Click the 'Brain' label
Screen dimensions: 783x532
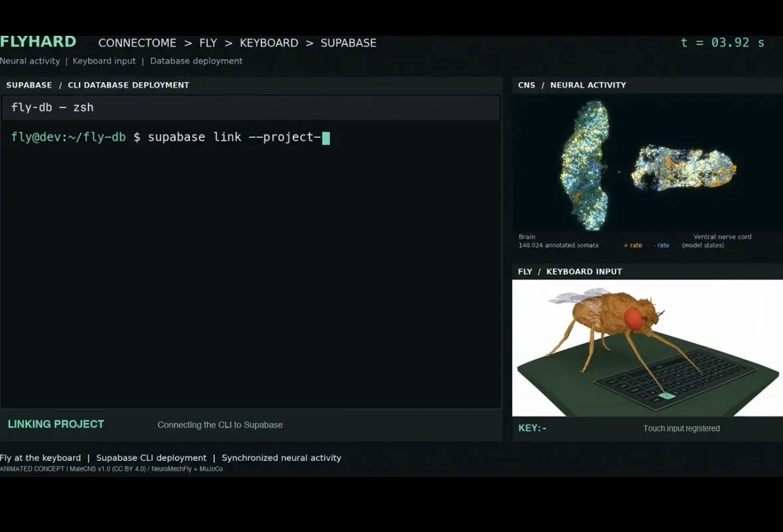tap(527, 237)
